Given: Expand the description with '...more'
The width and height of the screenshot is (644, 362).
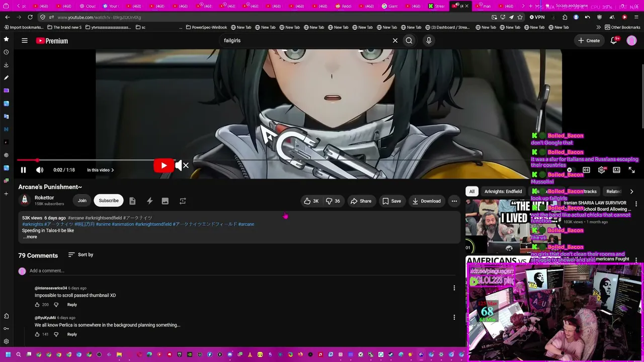Looking at the screenshot, I should [x=30, y=237].
